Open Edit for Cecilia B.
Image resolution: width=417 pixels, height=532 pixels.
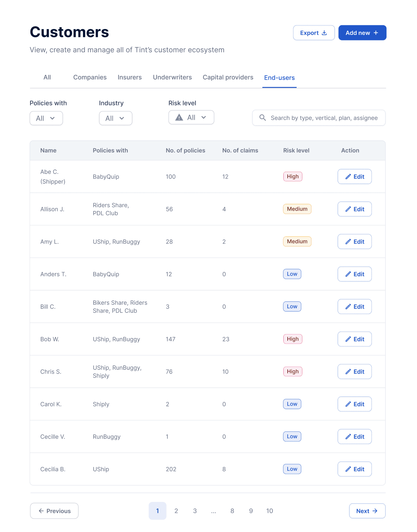pyautogui.click(x=354, y=469)
